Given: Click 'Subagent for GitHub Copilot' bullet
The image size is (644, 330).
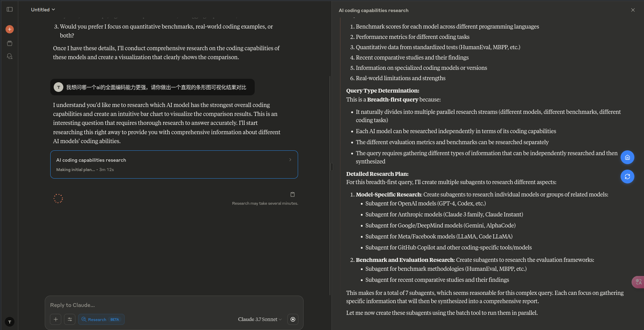Looking at the screenshot, I should [448, 247].
